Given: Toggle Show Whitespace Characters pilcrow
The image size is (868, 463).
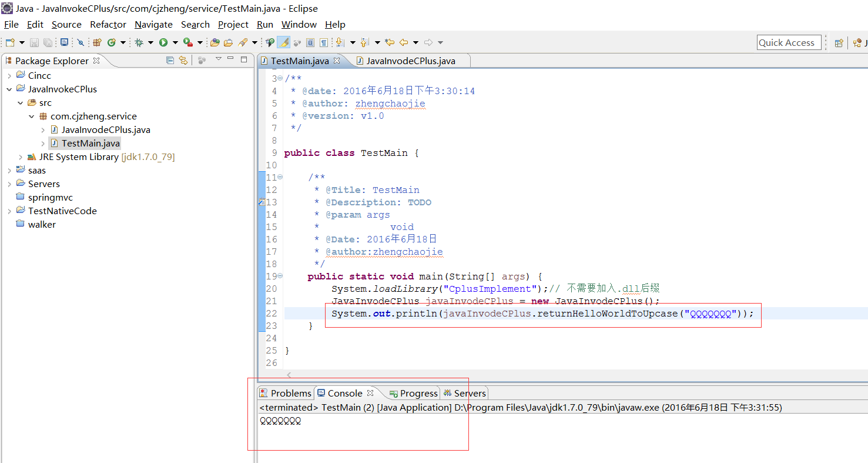Looking at the screenshot, I should point(323,42).
